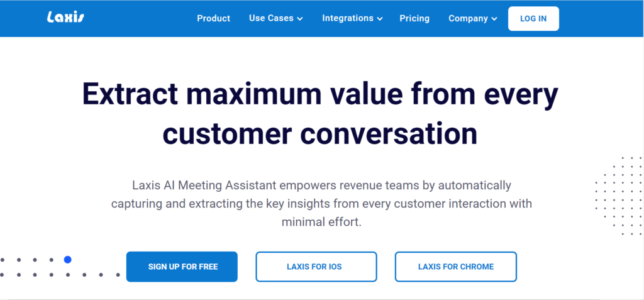644x300 pixels.
Task: Select the Use Cases menu label
Action: pos(271,18)
